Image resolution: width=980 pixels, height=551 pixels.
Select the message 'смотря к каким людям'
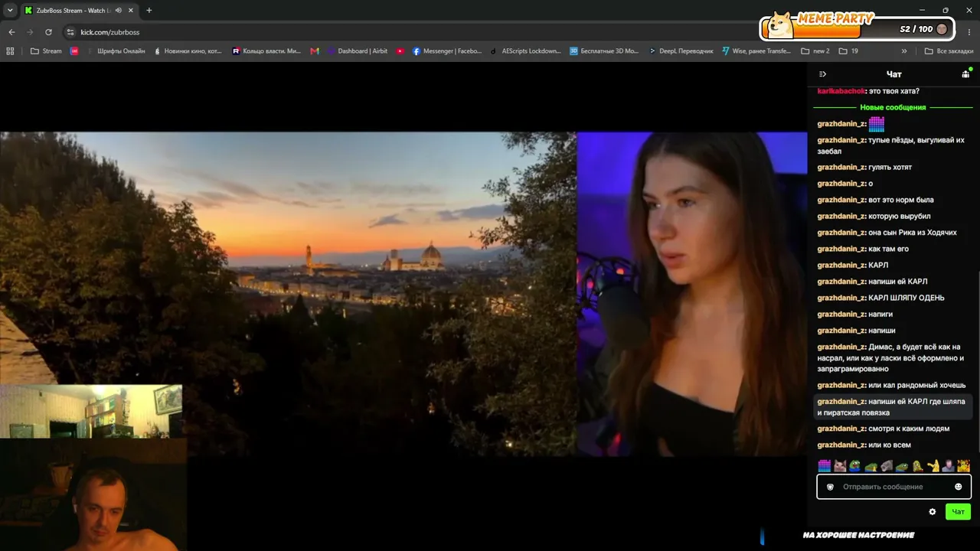[x=909, y=429]
